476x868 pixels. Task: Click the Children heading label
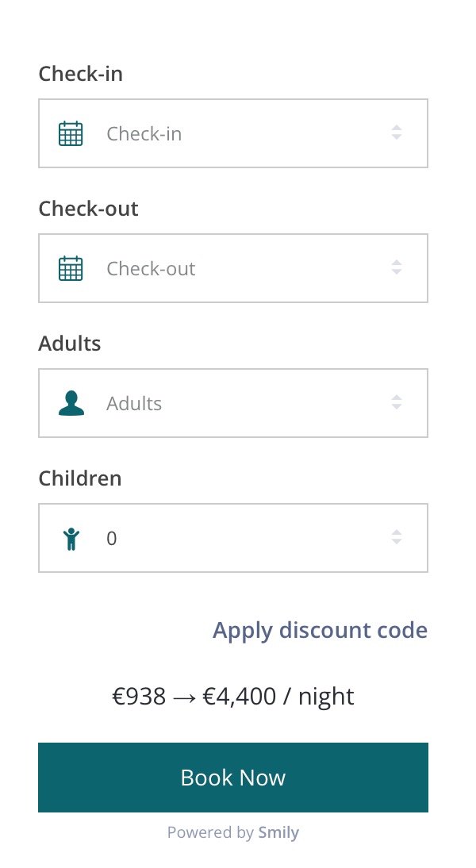point(80,478)
